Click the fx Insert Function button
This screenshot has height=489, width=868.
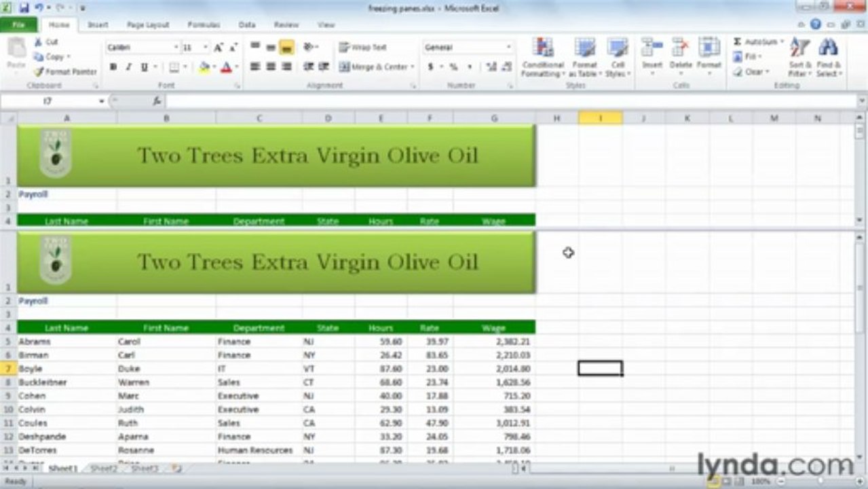pyautogui.click(x=157, y=101)
